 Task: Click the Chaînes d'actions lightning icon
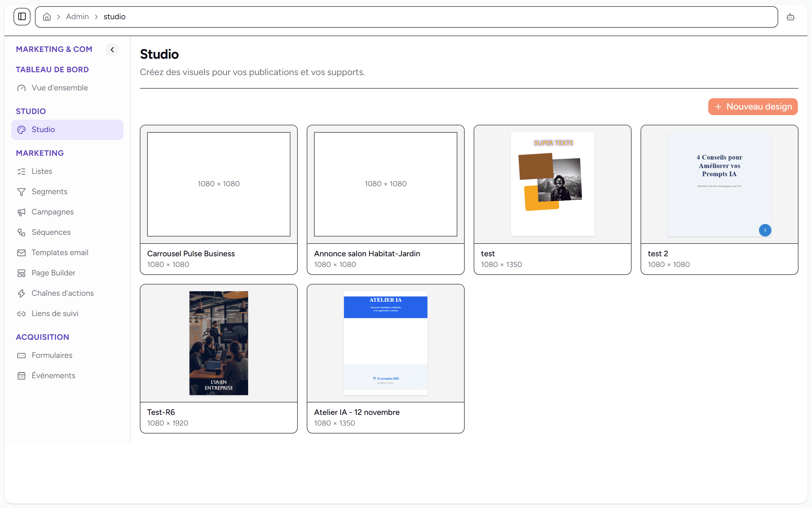(x=21, y=293)
